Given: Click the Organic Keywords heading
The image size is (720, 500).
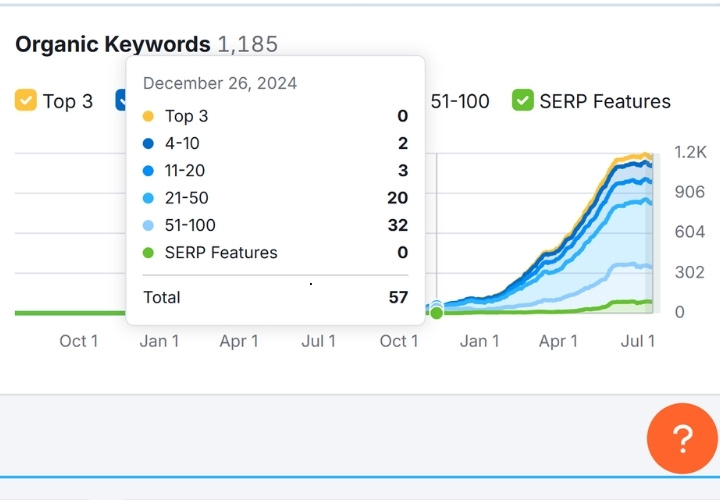Looking at the screenshot, I should click(113, 45).
